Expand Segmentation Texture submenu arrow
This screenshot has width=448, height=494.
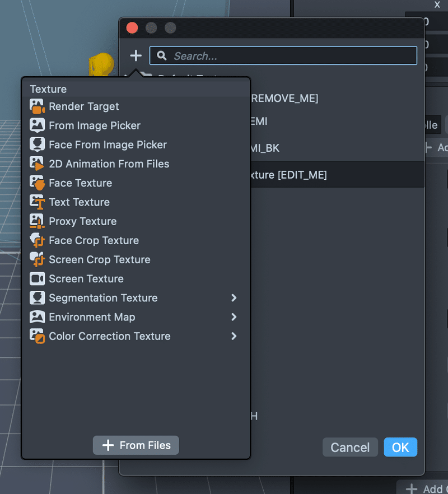(x=234, y=298)
